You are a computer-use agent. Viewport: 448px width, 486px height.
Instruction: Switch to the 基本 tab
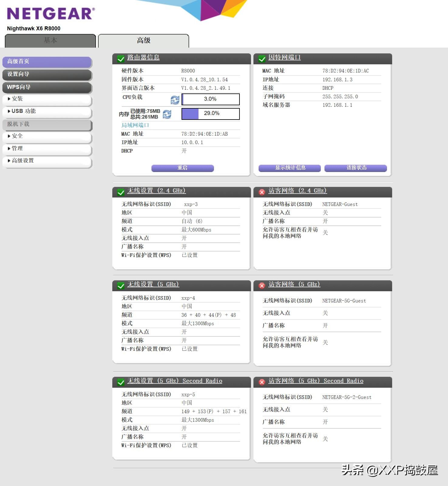click(50, 41)
